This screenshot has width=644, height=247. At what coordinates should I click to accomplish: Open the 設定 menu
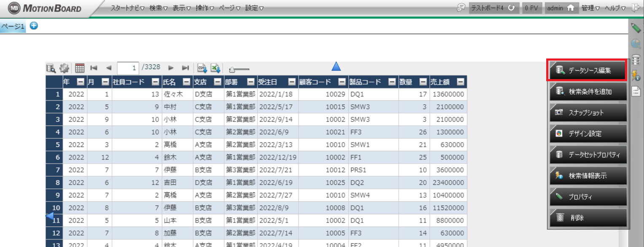pos(255,8)
